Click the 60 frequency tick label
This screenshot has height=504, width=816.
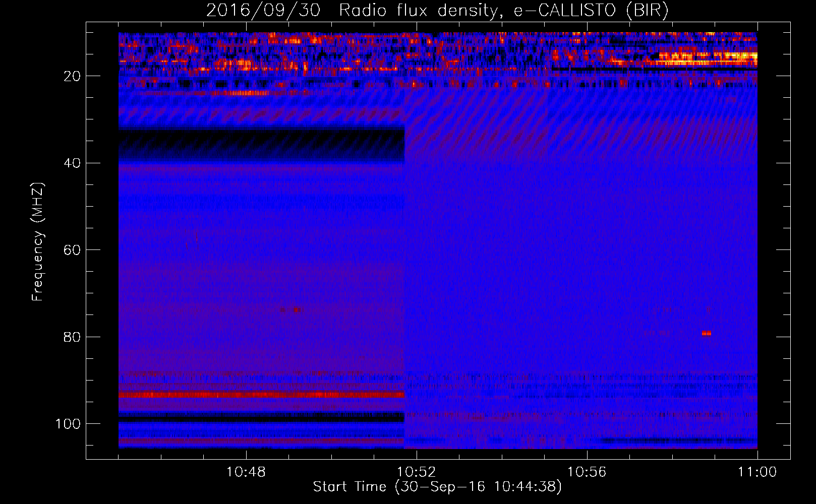[73, 250]
